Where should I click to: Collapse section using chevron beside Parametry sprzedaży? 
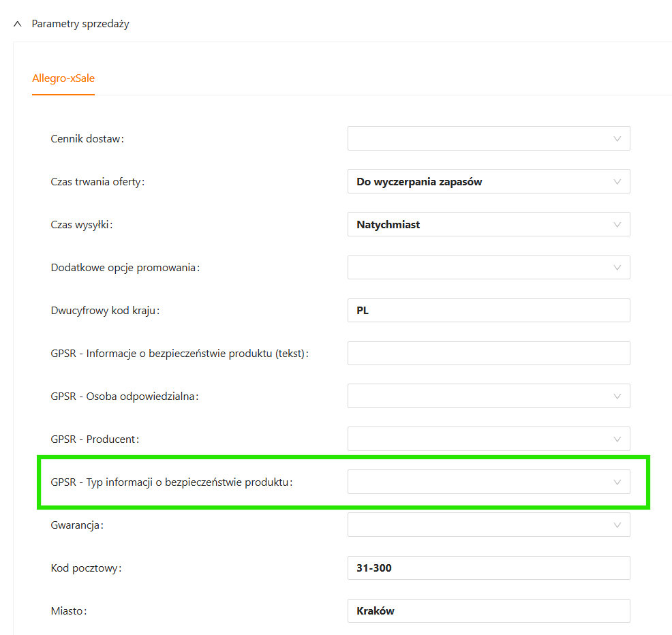(x=18, y=24)
